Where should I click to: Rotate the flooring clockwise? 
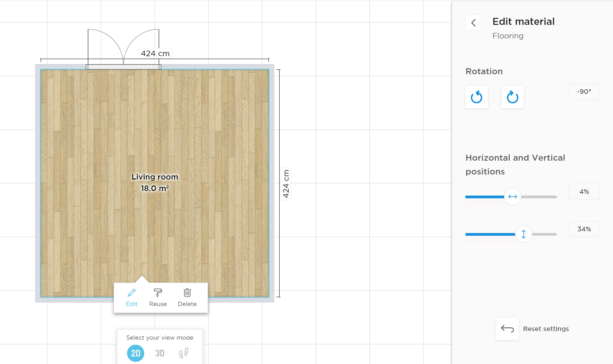point(512,97)
